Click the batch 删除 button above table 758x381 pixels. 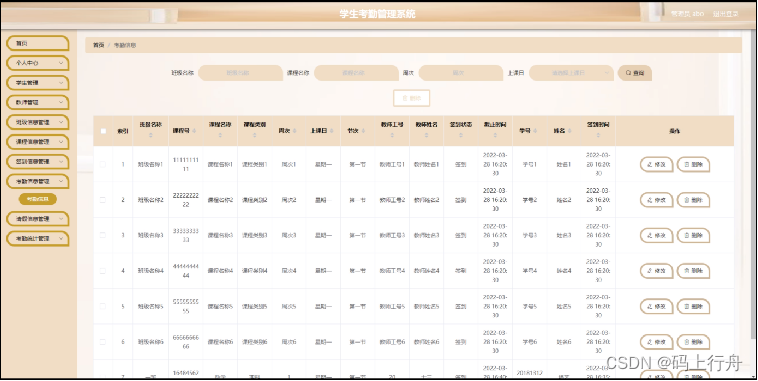pos(411,98)
